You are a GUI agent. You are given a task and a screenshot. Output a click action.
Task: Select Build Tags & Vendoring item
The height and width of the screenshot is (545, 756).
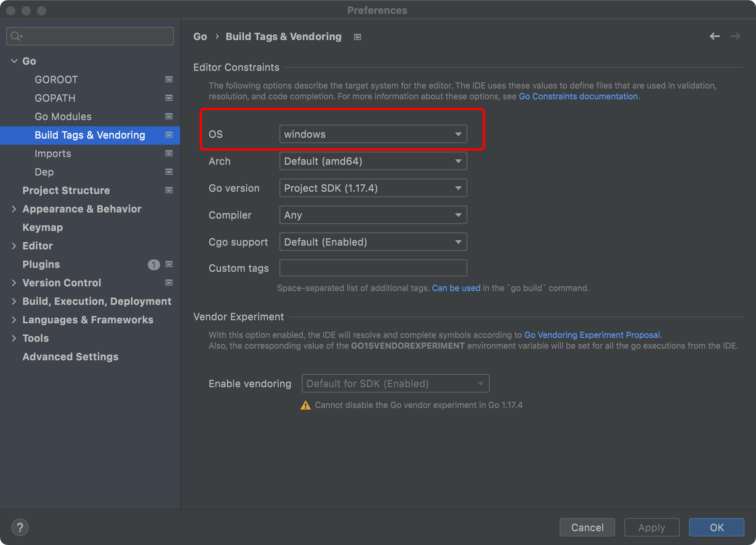90,135
